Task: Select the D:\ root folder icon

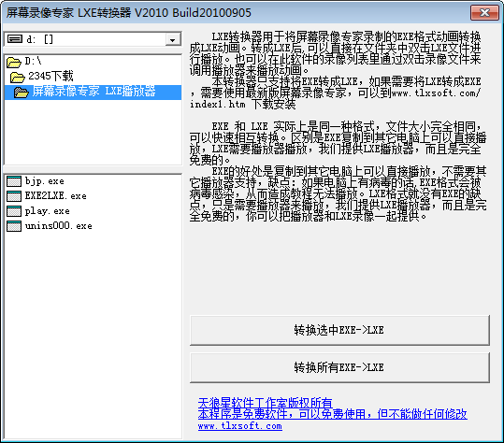Action: 13,62
